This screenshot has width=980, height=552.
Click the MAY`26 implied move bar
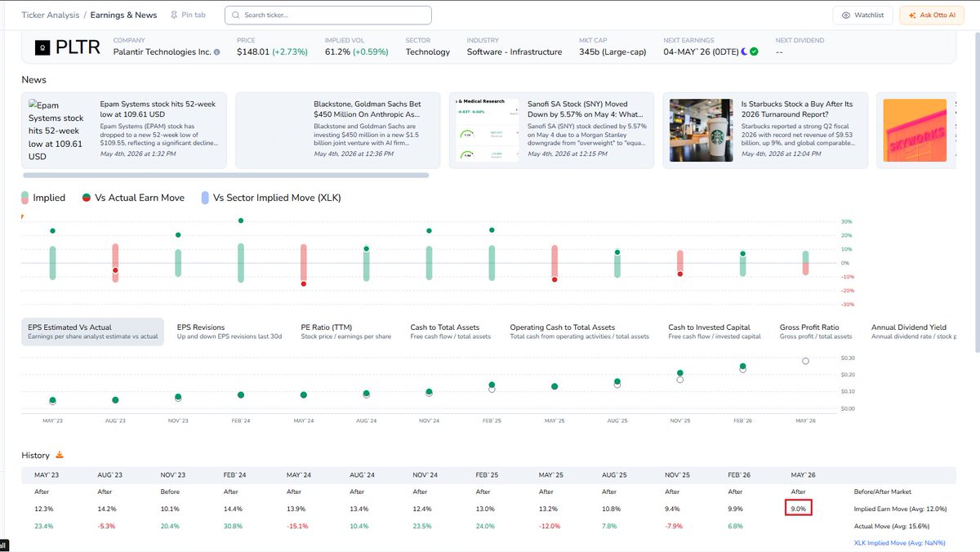(805, 263)
